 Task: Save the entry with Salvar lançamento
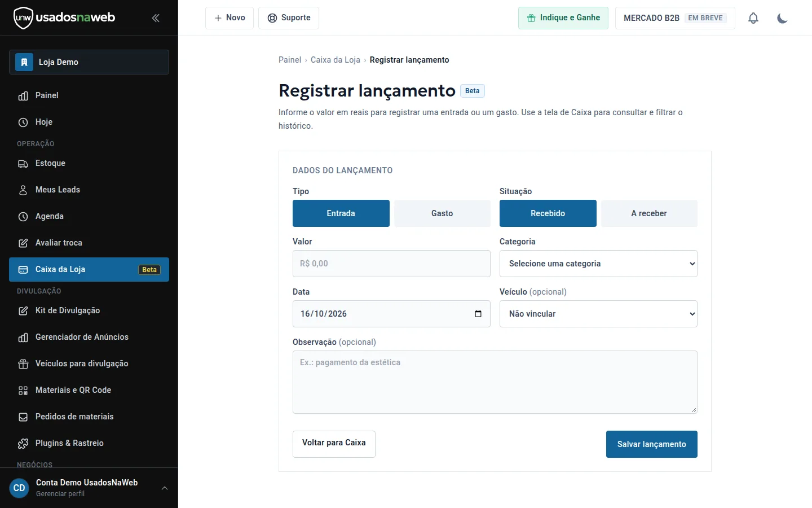coord(652,444)
